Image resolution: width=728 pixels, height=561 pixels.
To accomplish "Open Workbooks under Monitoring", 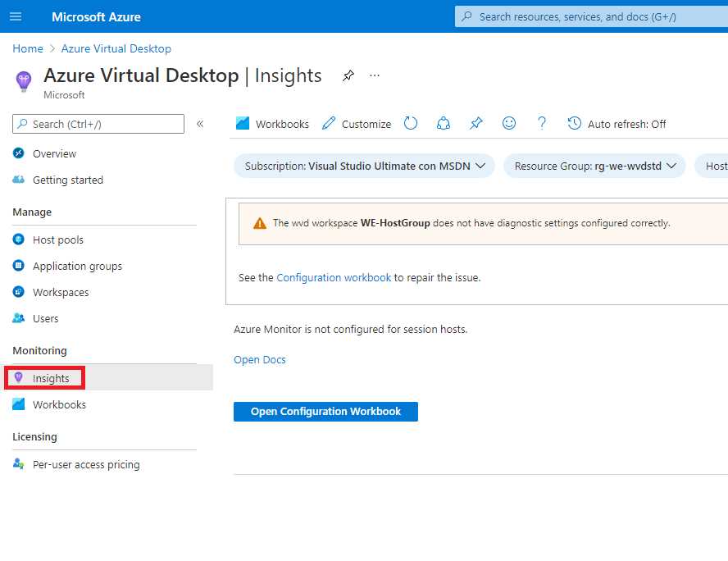I will pyautogui.click(x=59, y=404).
